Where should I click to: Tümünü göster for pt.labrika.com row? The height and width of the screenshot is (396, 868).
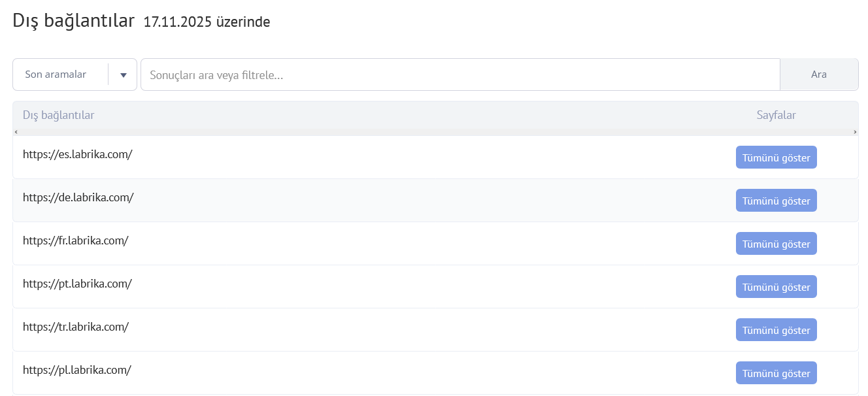(x=776, y=287)
